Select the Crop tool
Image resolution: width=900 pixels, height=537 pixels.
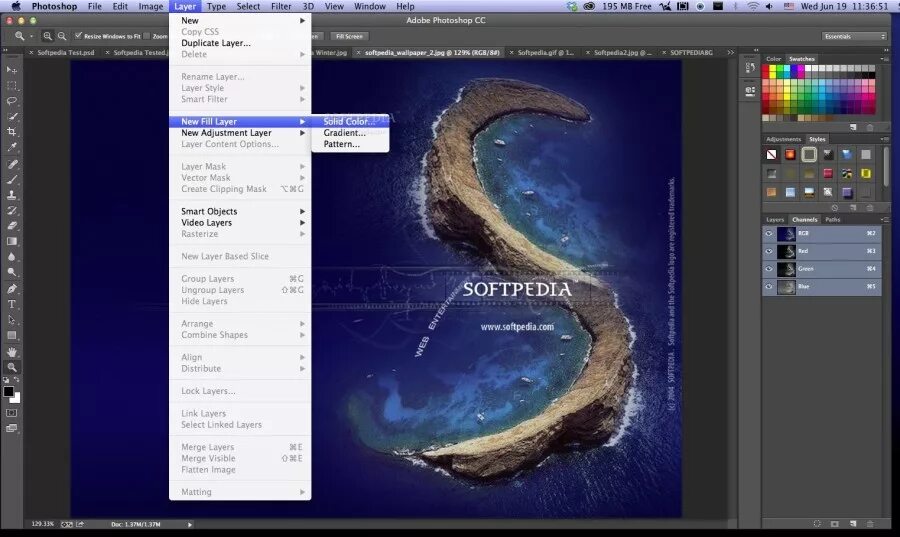point(11,132)
